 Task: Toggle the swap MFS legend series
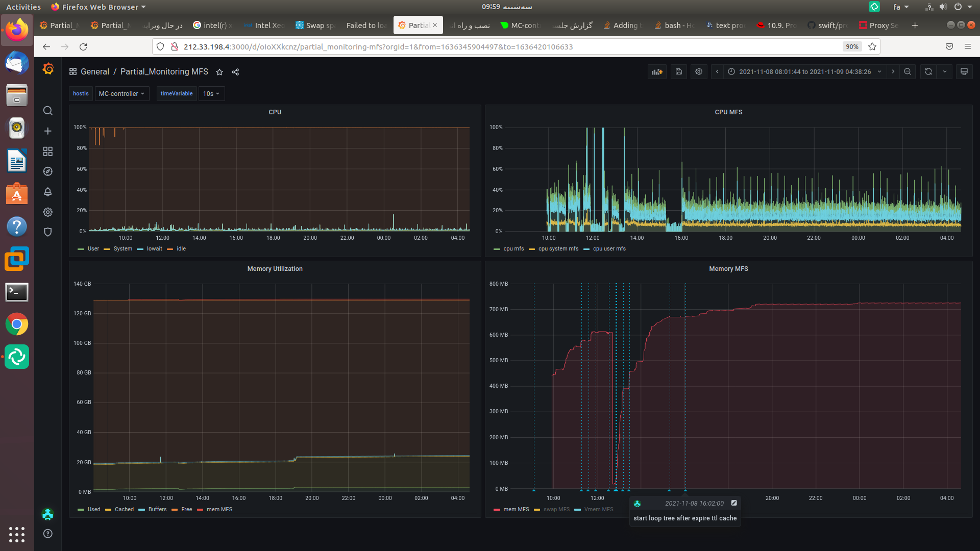(556, 510)
